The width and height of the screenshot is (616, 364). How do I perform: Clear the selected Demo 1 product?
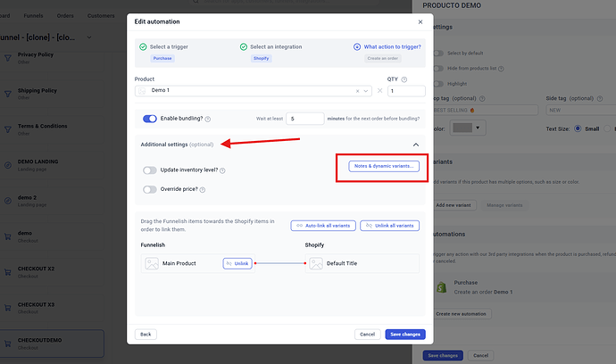pyautogui.click(x=359, y=91)
